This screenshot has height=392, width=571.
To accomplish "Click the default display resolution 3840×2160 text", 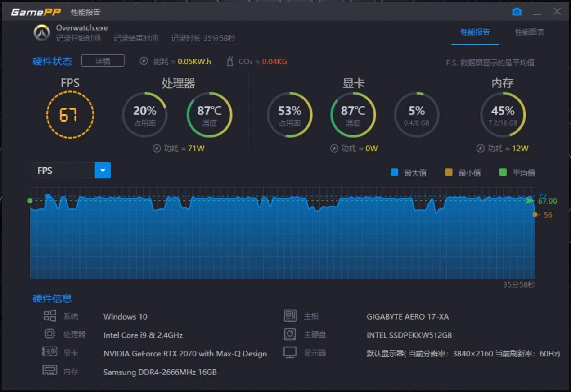I will (x=463, y=353).
